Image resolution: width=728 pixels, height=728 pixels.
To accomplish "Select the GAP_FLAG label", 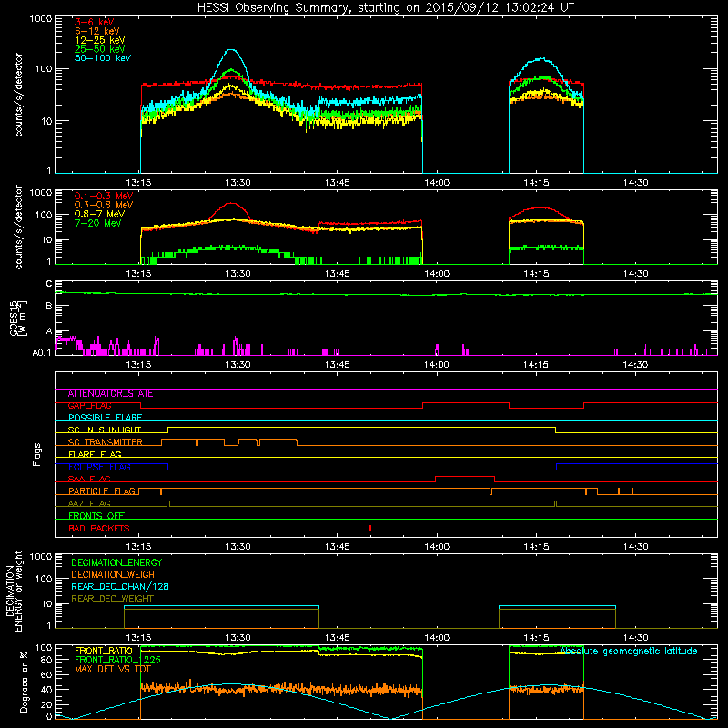I will (x=89, y=406).
